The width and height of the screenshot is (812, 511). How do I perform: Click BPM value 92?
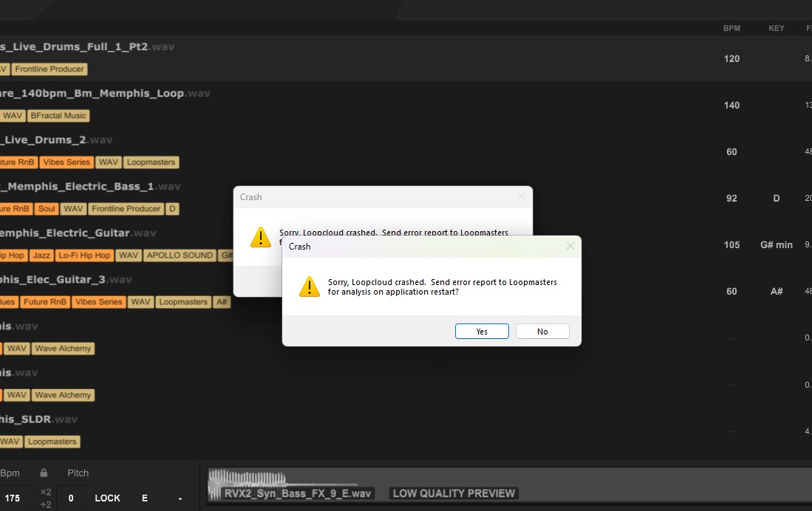point(731,199)
